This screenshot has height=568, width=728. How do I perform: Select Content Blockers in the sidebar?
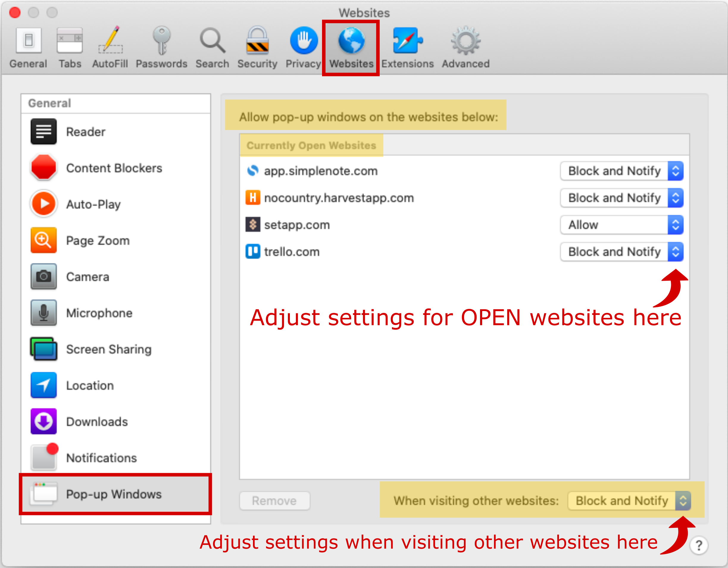coord(114,168)
